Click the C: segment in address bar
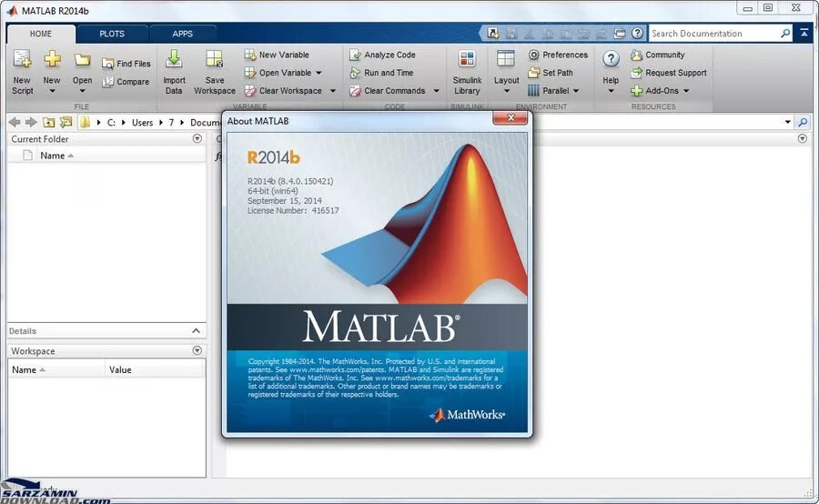Screen dimensions: 819x504 click(111, 123)
